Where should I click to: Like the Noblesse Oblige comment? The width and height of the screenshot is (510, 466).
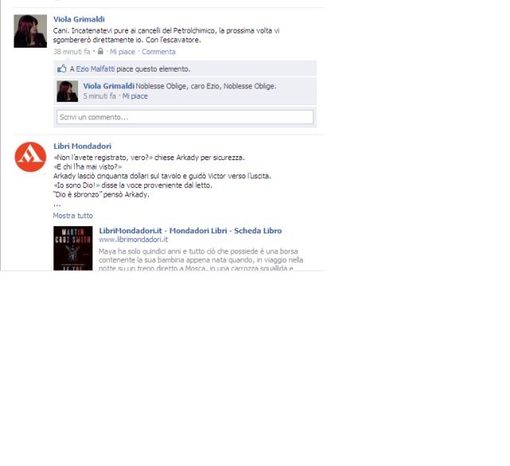tap(135, 96)
